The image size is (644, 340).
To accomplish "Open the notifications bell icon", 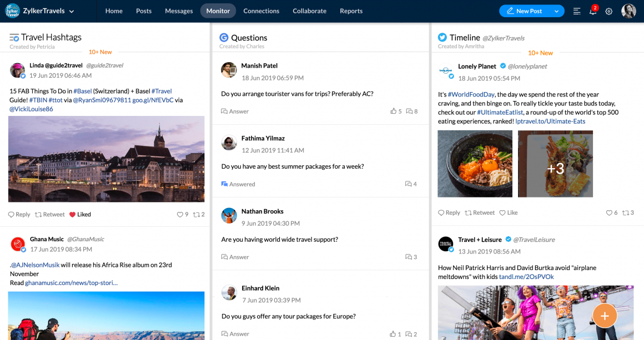I will tap(593, 12).
